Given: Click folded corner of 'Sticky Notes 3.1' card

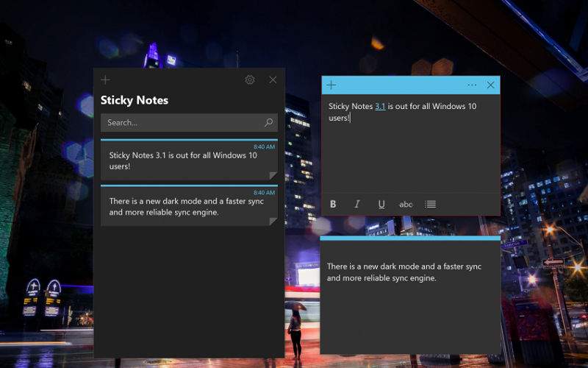Looking at the screenshot, I should pyautogui.click(x=273, y=176).
